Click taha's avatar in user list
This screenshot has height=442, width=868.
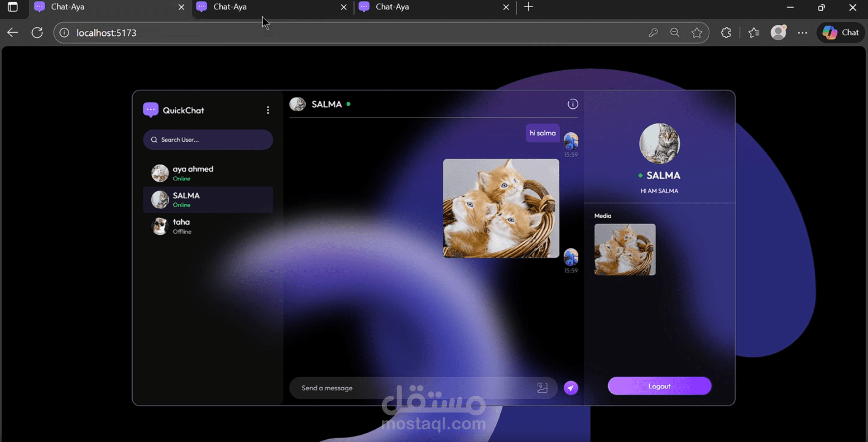coord(160,226)
